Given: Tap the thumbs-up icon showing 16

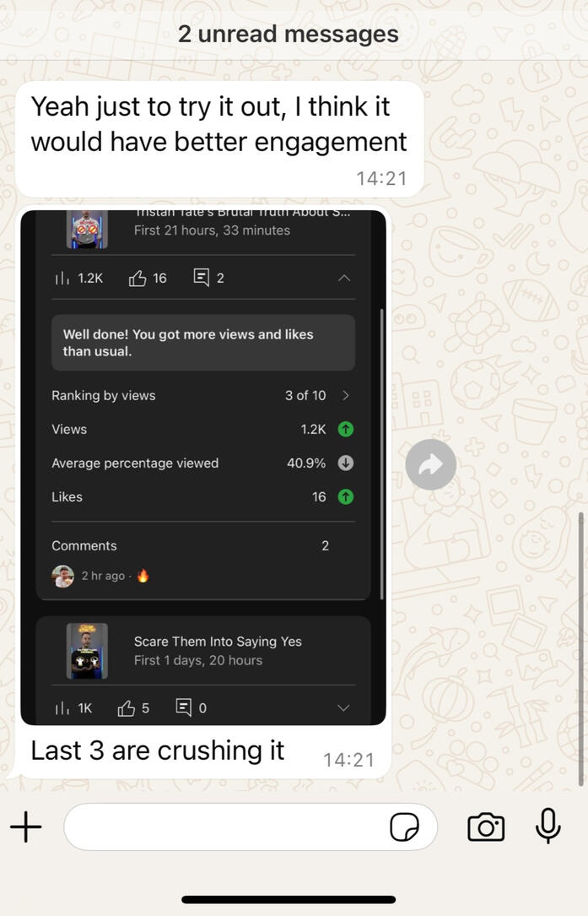Looking at the screenshot, I should coord(138,278).
